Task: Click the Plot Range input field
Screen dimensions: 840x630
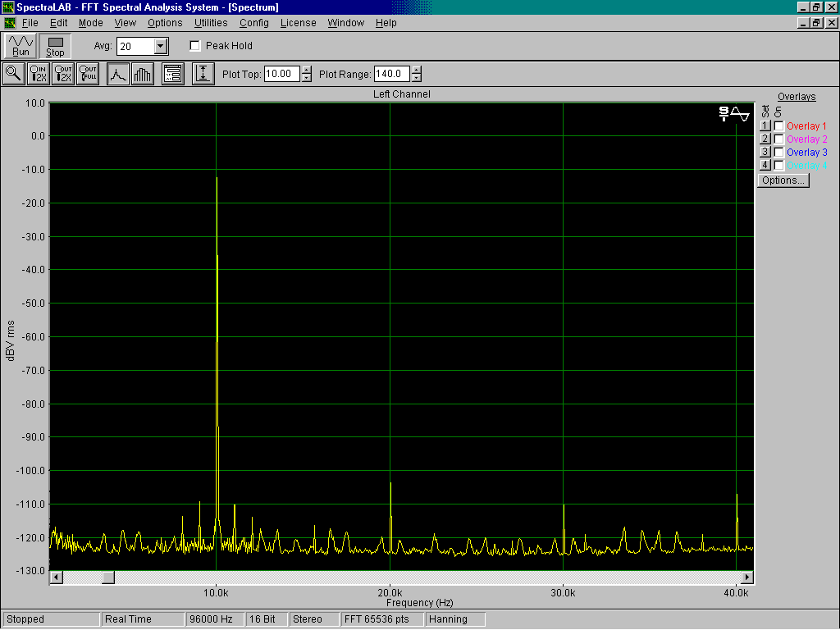Action: (x=392, y=74)
